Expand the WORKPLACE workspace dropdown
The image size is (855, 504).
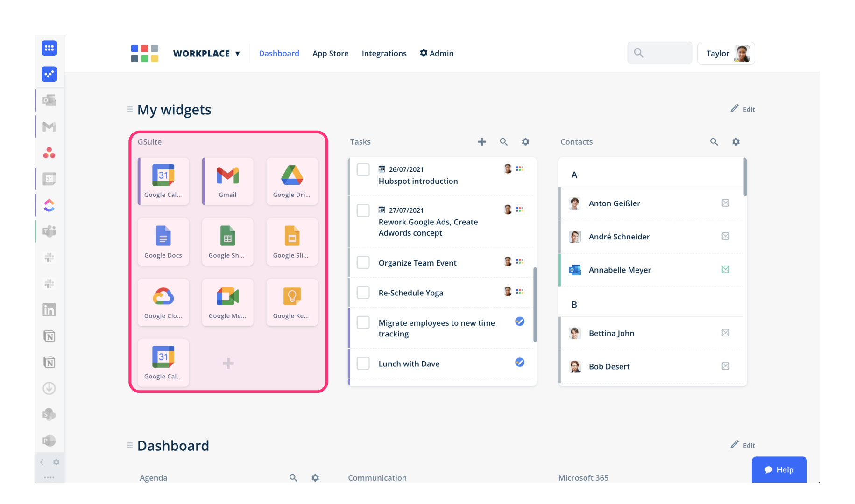coord(206,54)
